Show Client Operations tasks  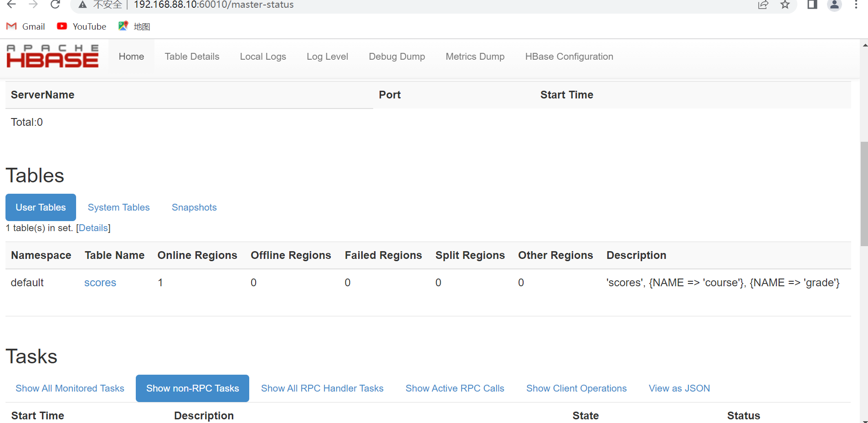tap(576, 388)
